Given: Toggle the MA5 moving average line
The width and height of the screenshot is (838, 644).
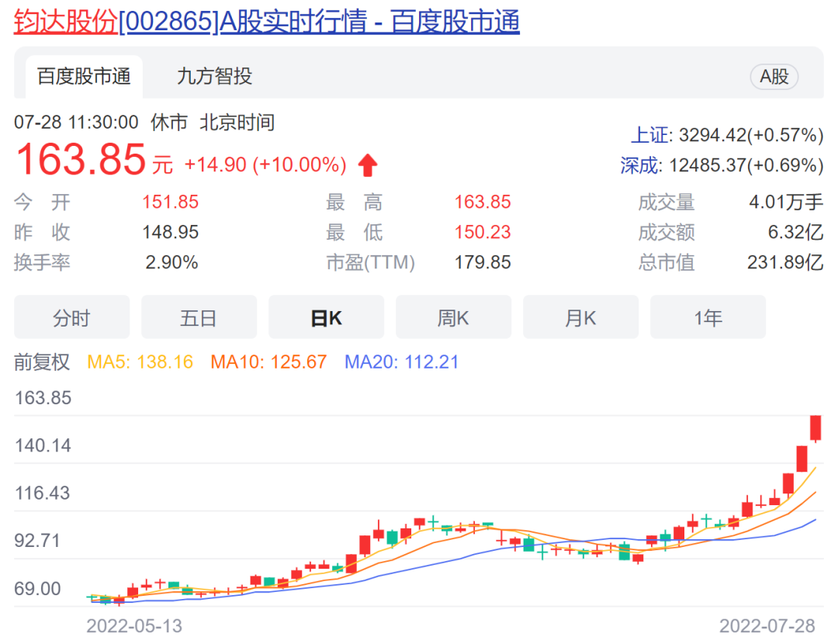Looking at the screenshot, I should coord(139,362).
